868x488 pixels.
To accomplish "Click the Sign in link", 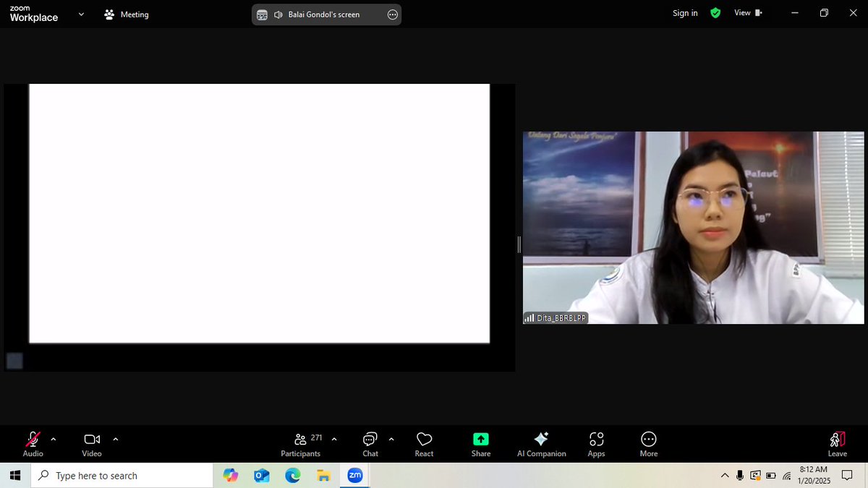I will pyautogui.click(x=685, y=13).
